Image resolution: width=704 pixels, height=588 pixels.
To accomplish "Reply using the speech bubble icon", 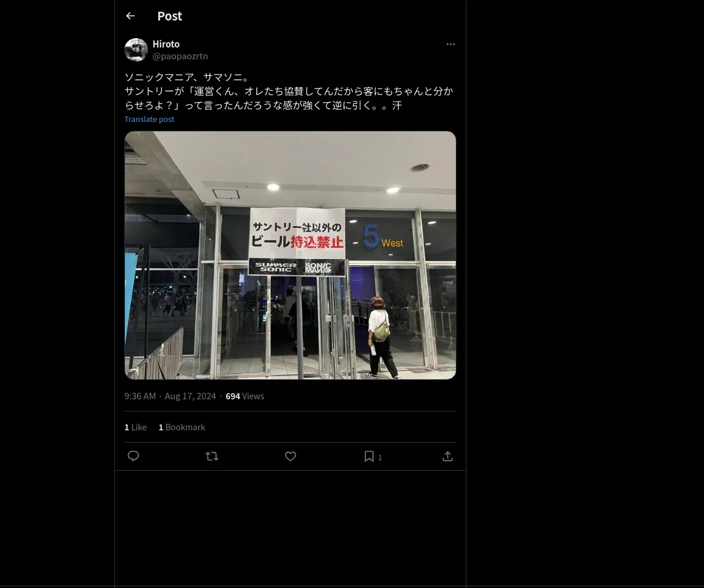I will 133,456.
